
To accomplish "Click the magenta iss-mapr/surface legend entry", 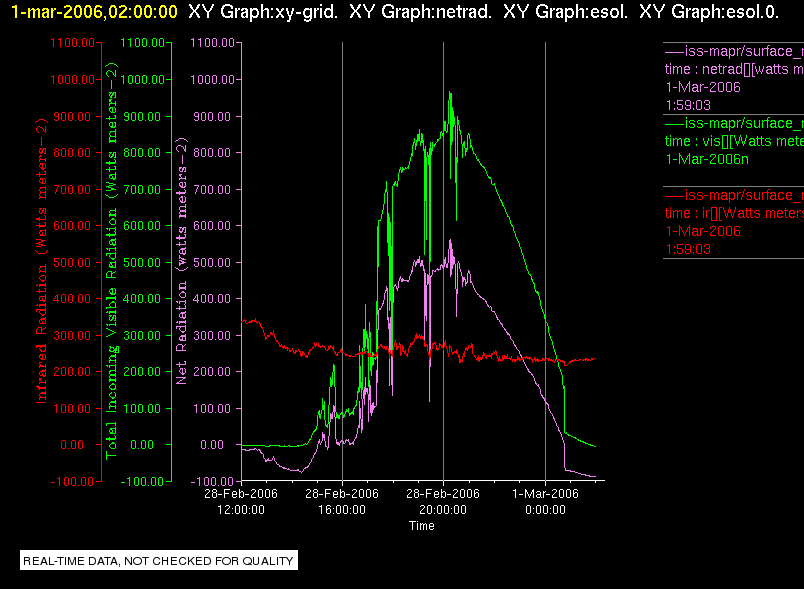I will point(734,51).
